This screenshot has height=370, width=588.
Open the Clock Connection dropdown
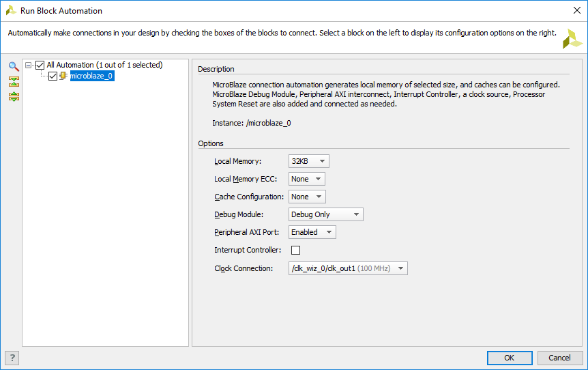point(348,268)
